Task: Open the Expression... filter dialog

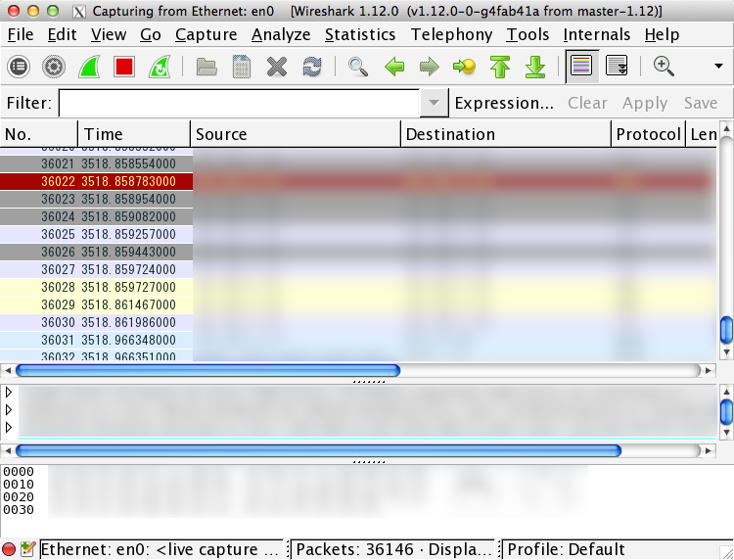Action: (x=504, y=103)
